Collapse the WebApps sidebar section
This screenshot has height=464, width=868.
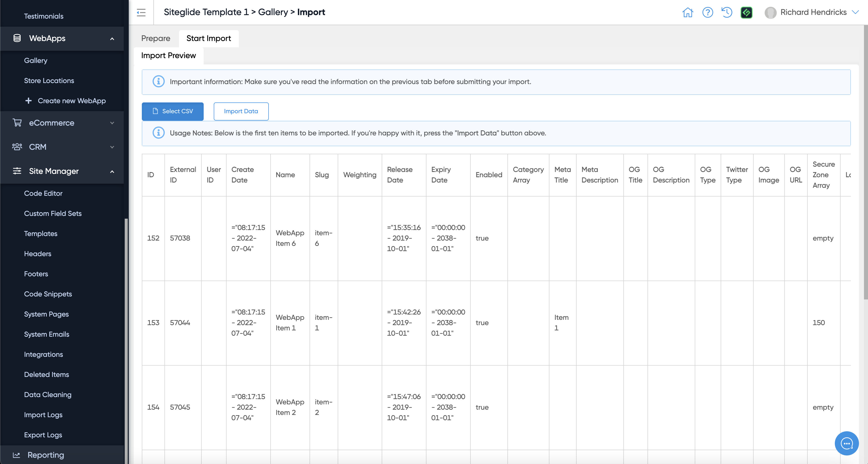click(112, 39)
